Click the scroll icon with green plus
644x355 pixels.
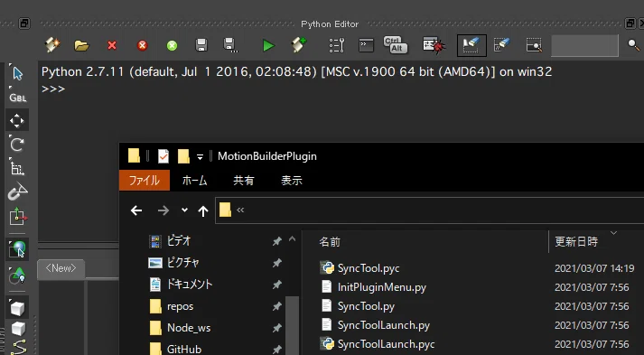(x=299, y=45)
